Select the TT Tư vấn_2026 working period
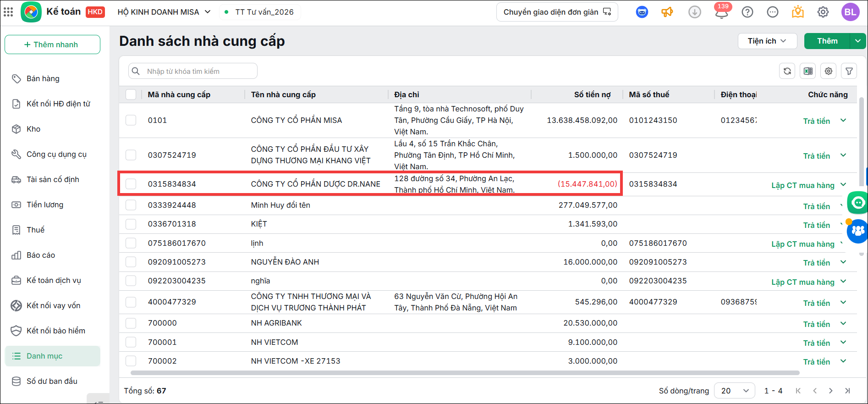 click(x=260, y=12)
